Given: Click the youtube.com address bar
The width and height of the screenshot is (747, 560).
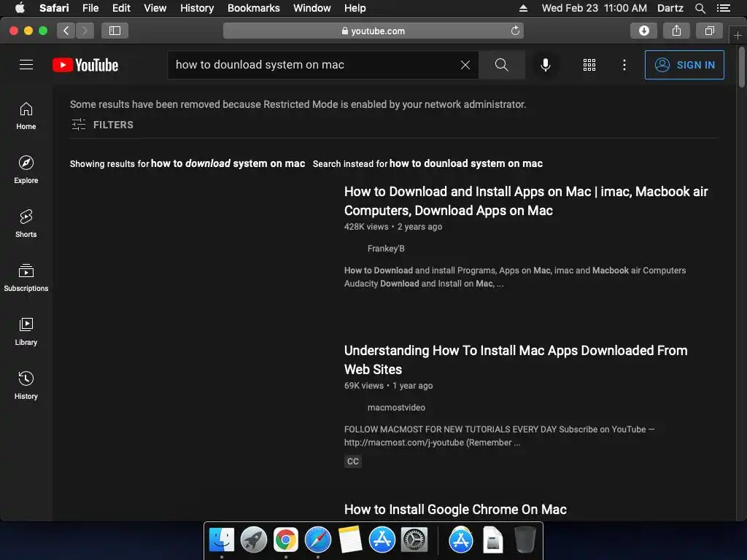Looking at the screenshot, I should [x=373, y=31].
